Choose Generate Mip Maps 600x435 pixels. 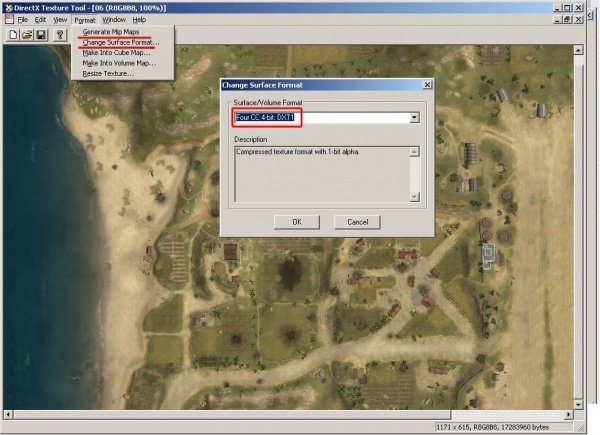pyautogui.click(x=111, y=32)
